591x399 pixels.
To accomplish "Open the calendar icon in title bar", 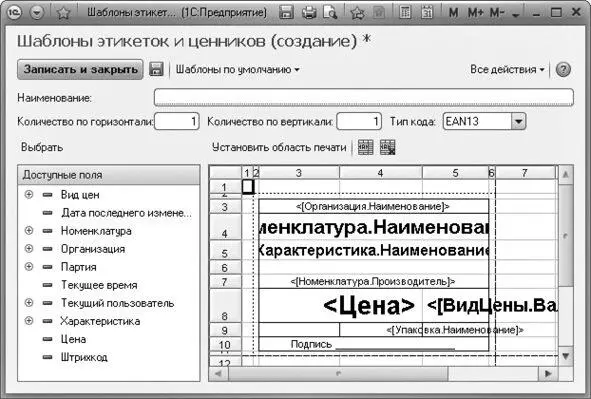I will point(427,12).
